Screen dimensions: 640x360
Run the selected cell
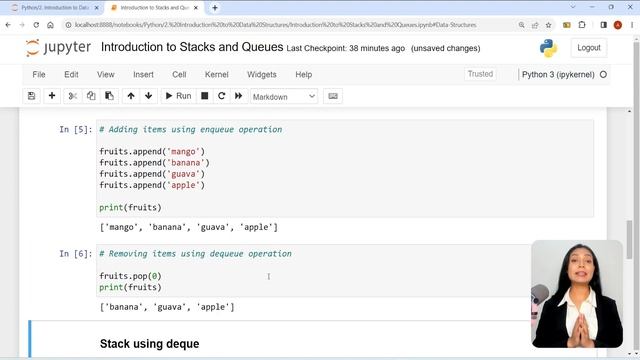[178, 96]
